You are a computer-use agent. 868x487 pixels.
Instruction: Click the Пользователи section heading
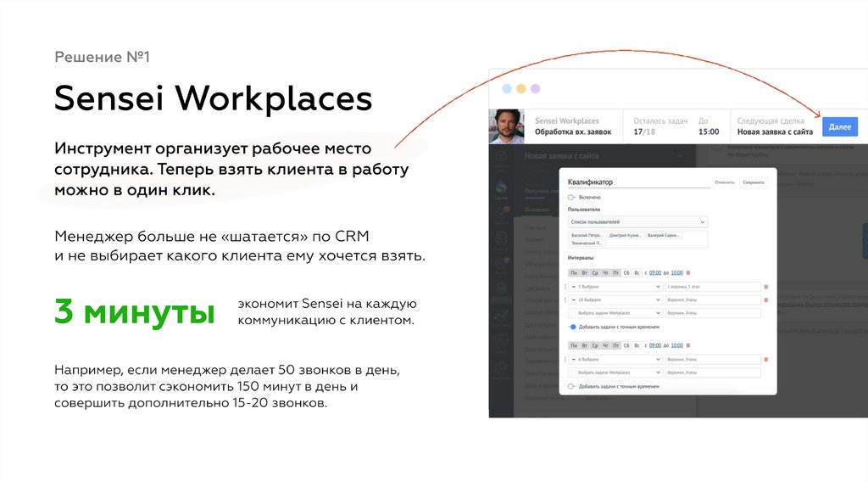click(584, 210)
